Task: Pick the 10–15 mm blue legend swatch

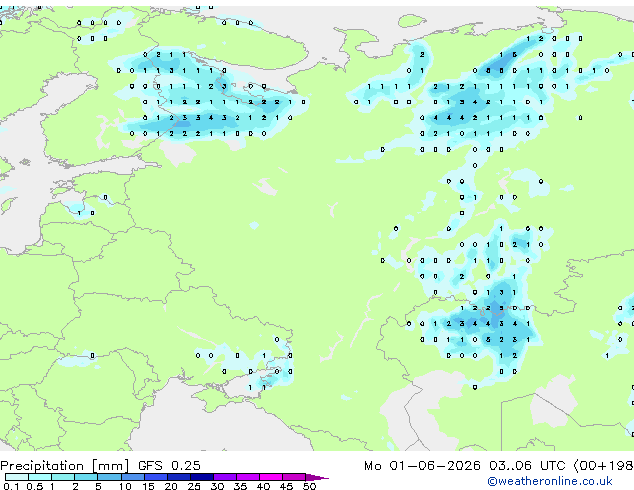Action: (133, 477)
